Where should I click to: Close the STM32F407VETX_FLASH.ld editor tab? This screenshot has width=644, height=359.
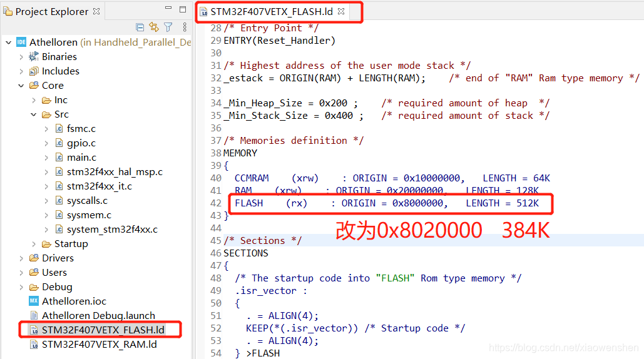click(341, 11)
